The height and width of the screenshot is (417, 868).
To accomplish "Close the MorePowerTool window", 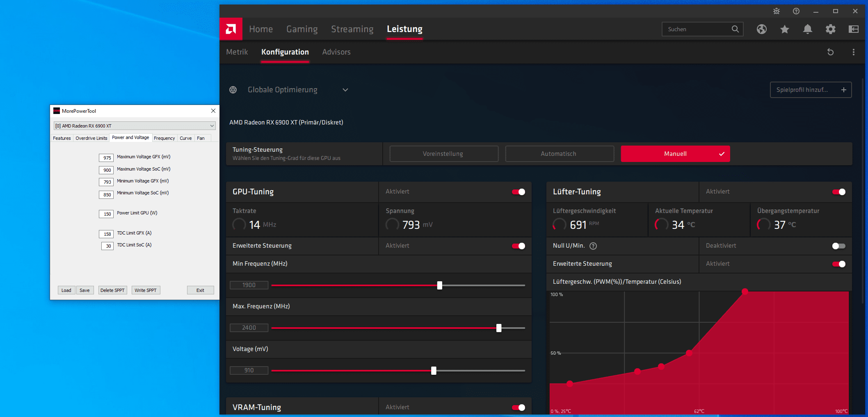I will tap(213, 111).
